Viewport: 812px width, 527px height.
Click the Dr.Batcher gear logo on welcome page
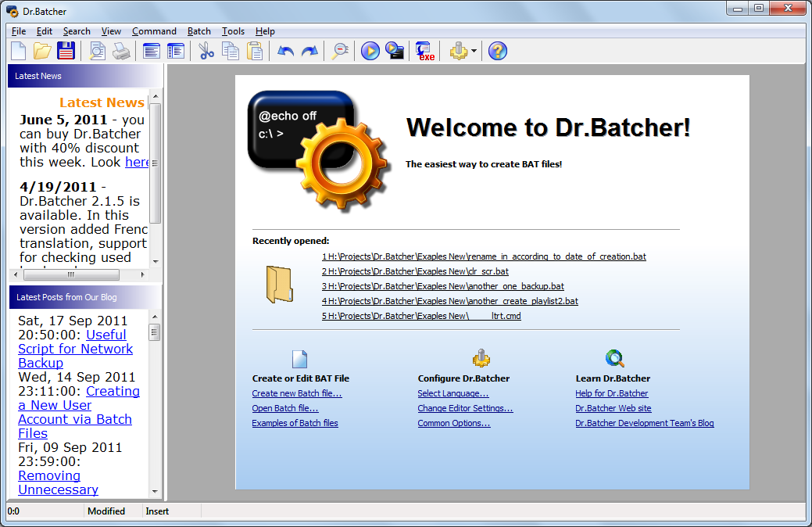point(319,152)
